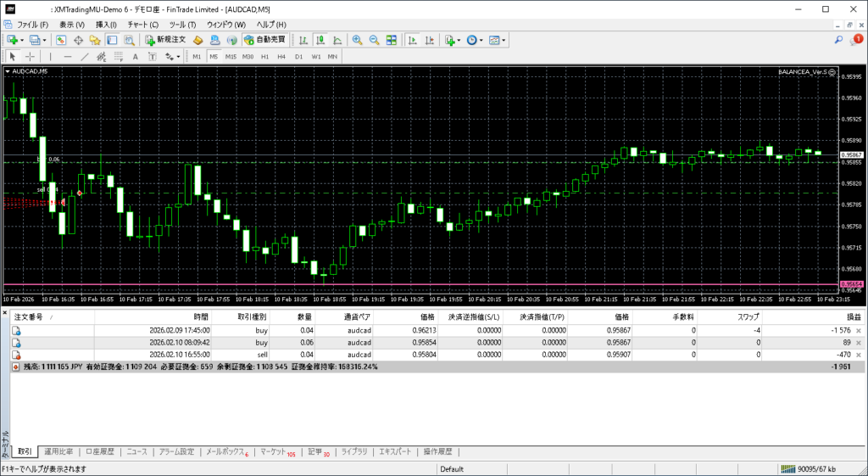Select the H1 timeframe button

(264, 57)
